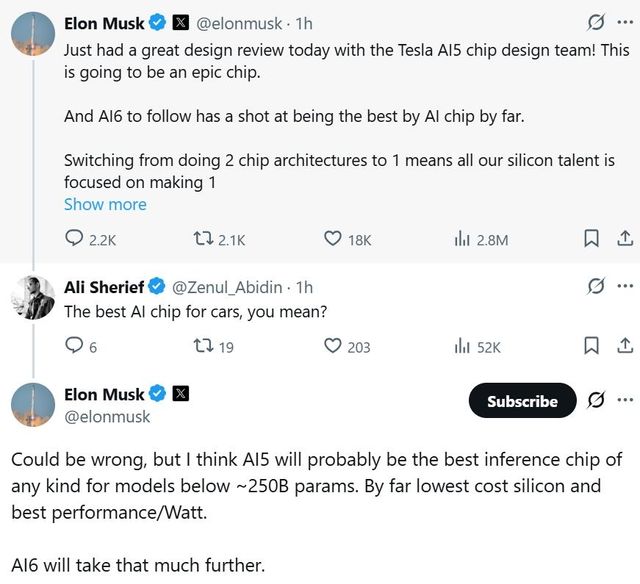
Task: Like the post with 18K likes
Action: (x=333, y=239)
